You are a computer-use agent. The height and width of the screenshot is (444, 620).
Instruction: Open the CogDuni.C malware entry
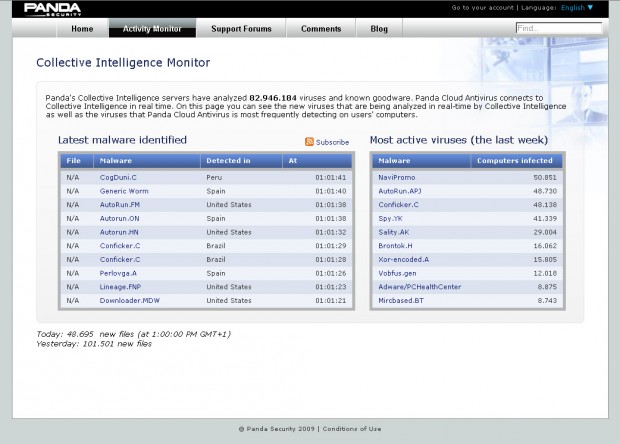tap(118, 178)
